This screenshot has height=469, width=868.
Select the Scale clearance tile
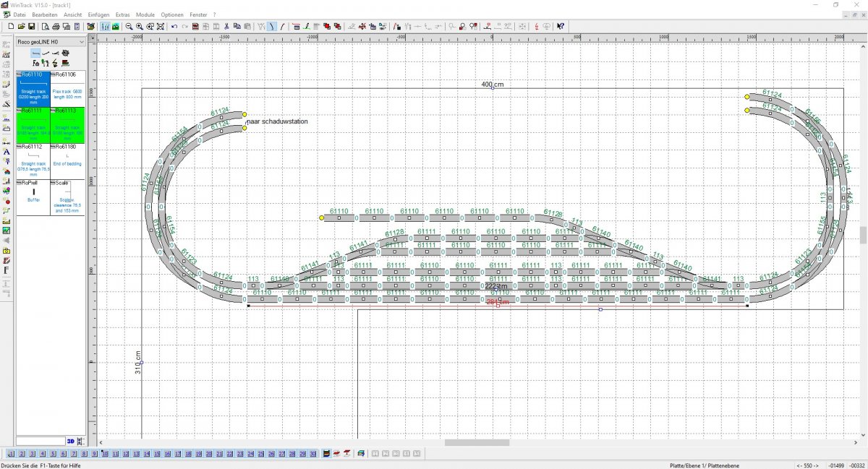coord(68,197)
